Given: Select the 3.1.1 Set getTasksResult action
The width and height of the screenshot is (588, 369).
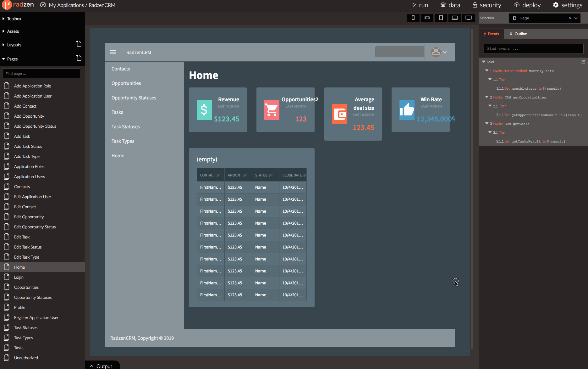Looking at the screenshot, I should point(530,141).
